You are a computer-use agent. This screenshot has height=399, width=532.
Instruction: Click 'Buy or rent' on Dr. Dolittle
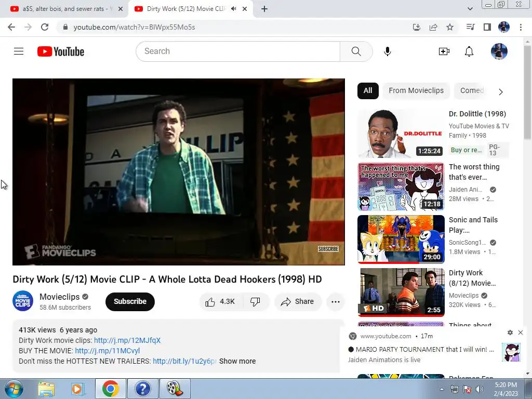467,150
